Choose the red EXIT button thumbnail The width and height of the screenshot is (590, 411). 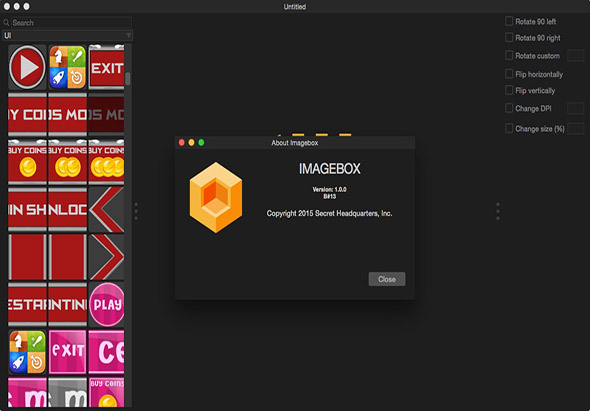[x=106, y=67]
